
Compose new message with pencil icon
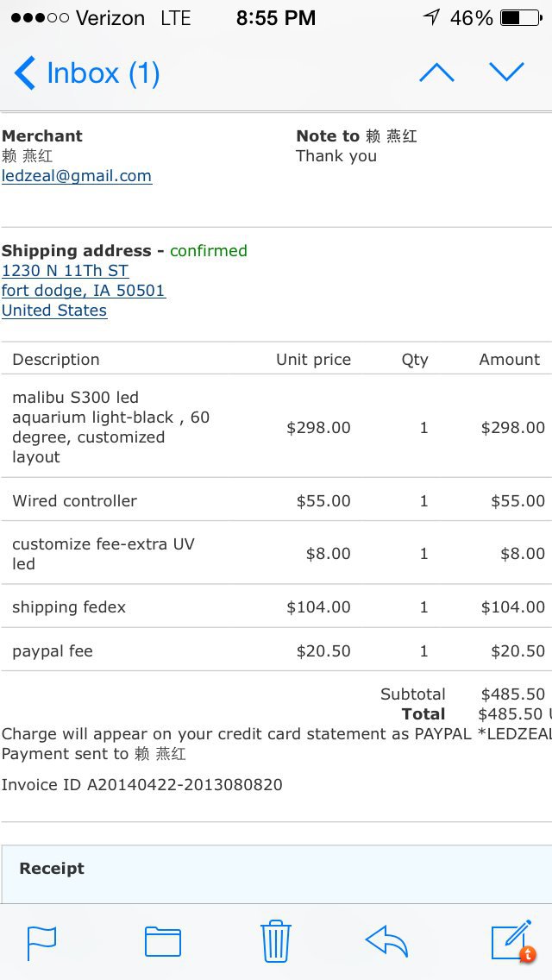pos(511,940)
